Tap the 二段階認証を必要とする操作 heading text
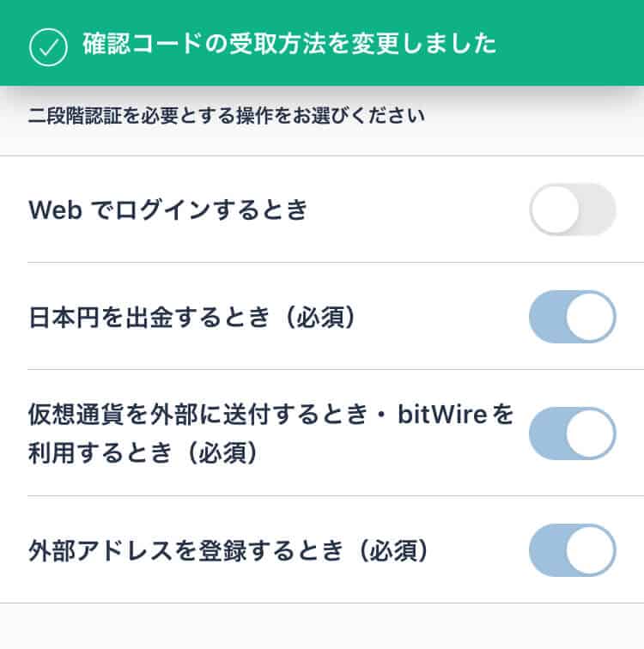Image resolution: width=644 pixels, height=649 pixels. (x=227, y=116)
